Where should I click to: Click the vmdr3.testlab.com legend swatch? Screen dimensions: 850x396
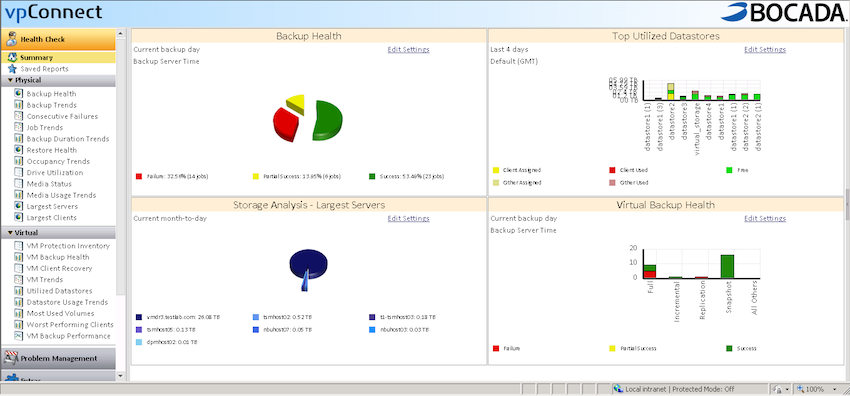coord(139,317)
